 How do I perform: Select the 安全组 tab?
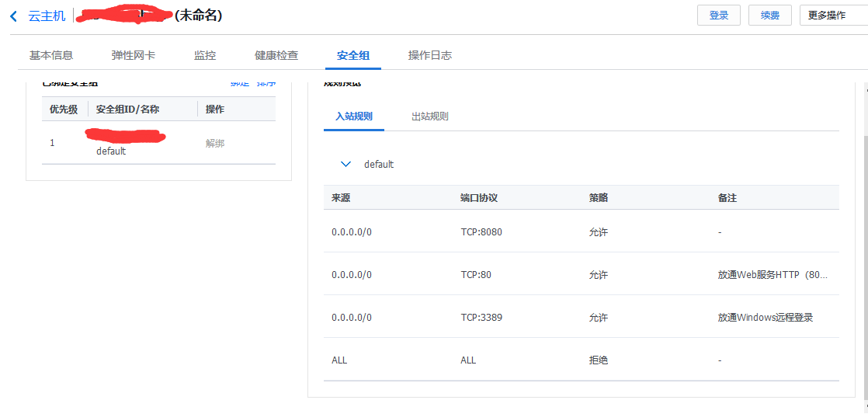point(353,55)
